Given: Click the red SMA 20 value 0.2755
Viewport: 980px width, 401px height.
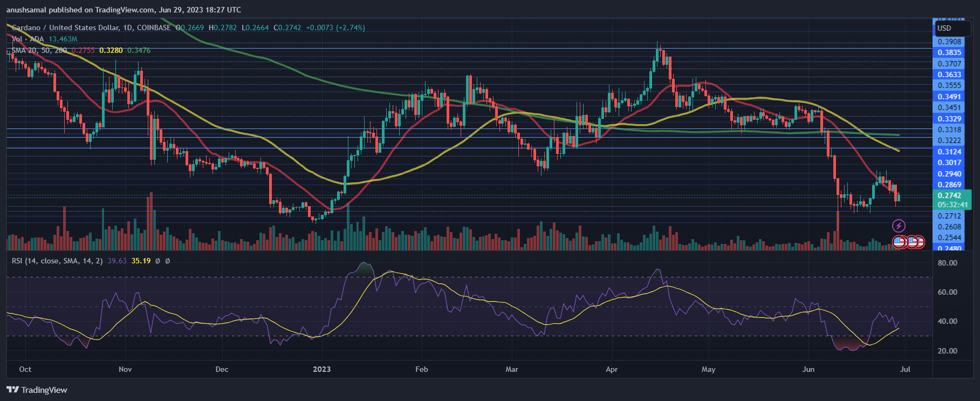Looking at the screenshot, I should click(83, 50).
